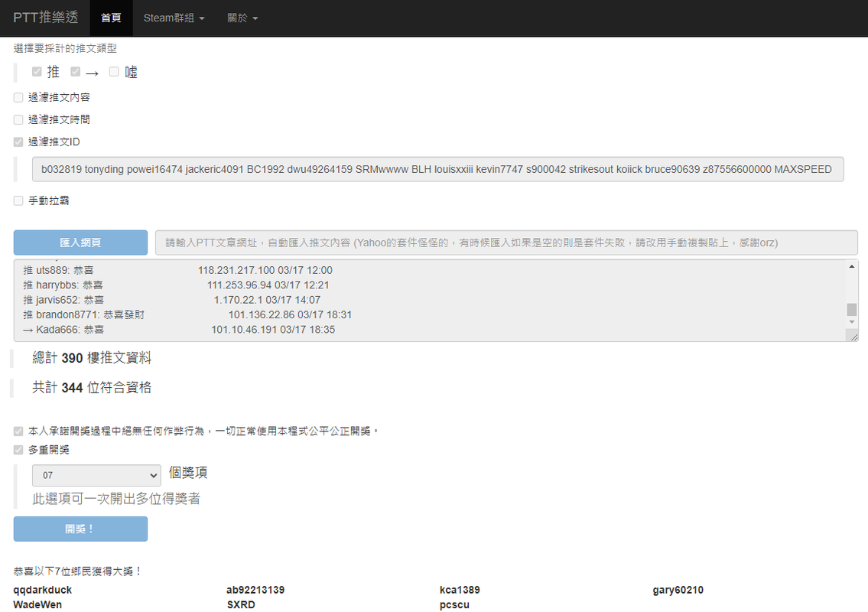
Task: Click winner name WadeWen
Action: coord(37,605)
